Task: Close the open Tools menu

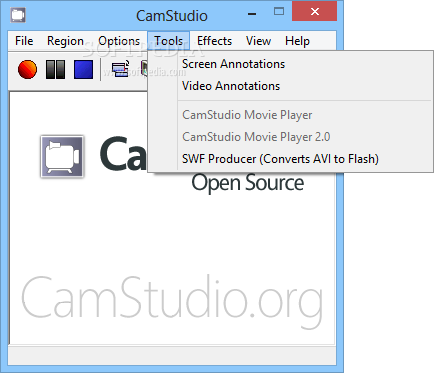Action: 169,41
